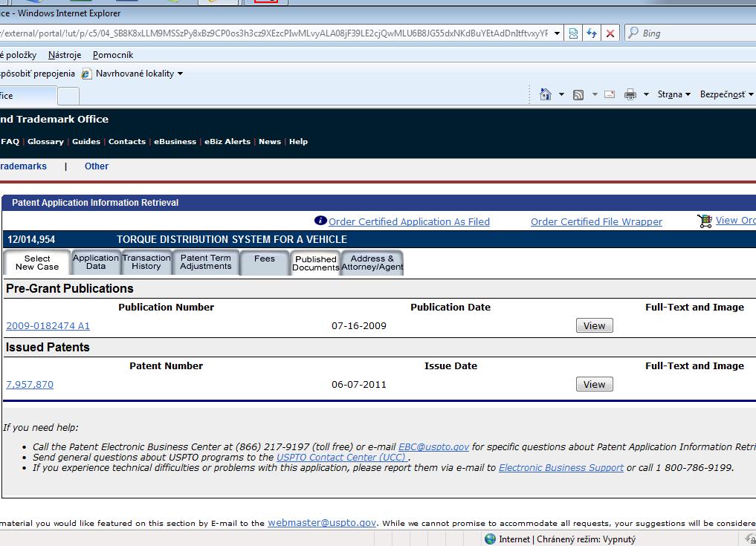Open the address bar URL history dropdown

coord(557,33)
